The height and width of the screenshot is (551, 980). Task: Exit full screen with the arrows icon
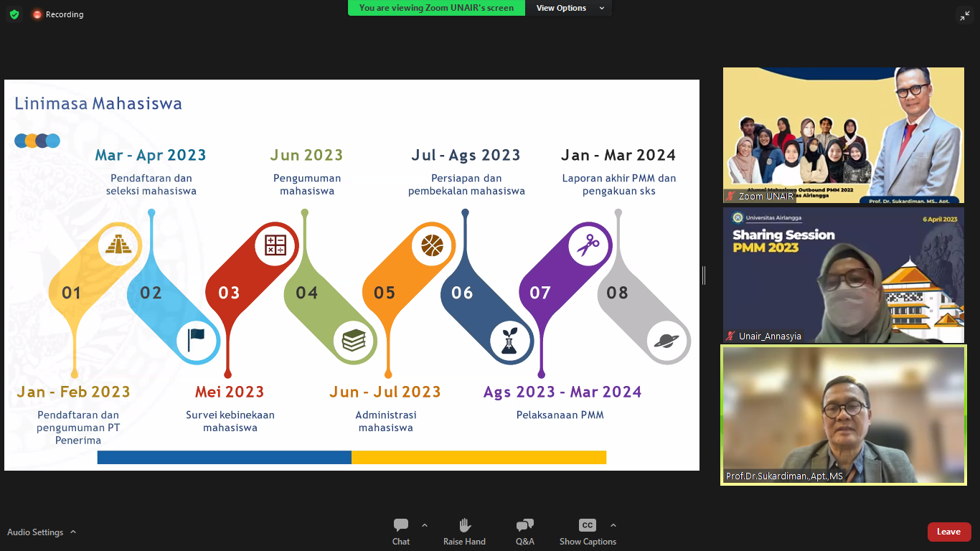pyautogui.click(x=964, y=15)
